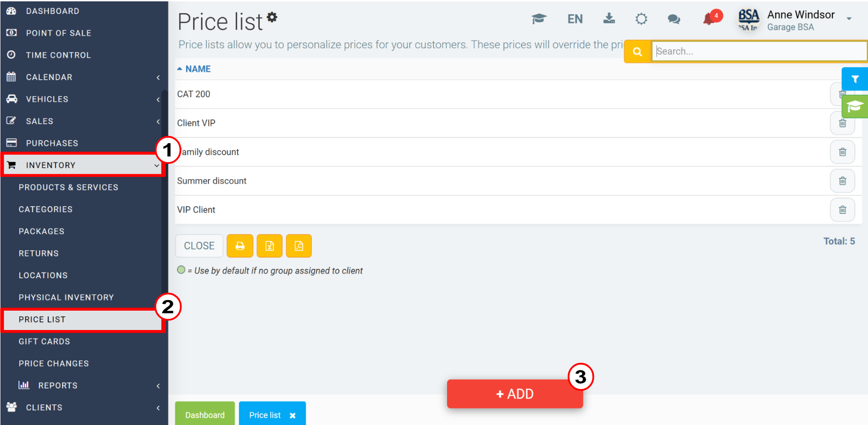This screenshot has height=425, width=868.
Task: Open the Dashboard sidebar icon
Action: 11,11
